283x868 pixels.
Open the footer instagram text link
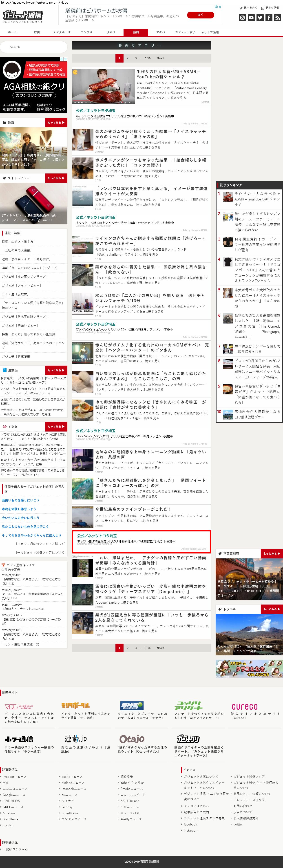tap(191, 831)
